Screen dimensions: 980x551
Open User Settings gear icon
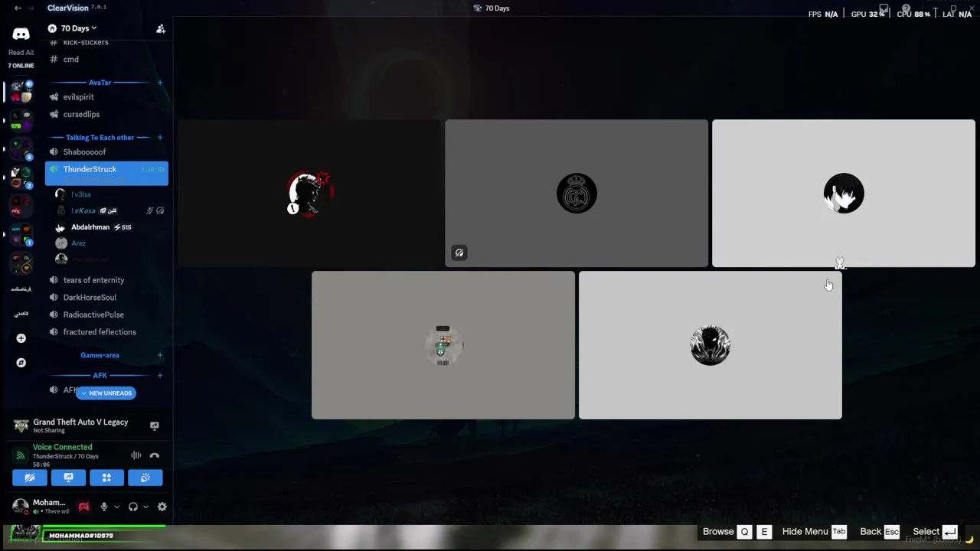pos(162,507)
